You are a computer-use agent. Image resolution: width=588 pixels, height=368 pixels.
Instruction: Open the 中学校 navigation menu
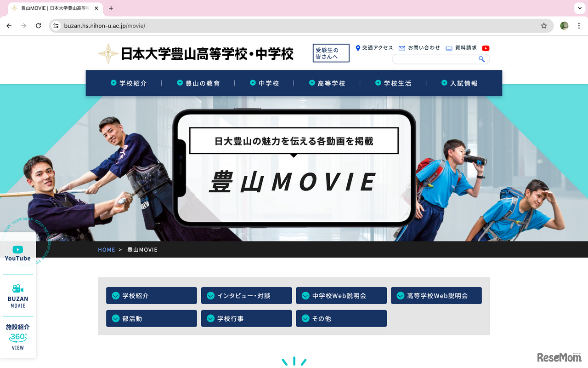(x=265, y=83)
